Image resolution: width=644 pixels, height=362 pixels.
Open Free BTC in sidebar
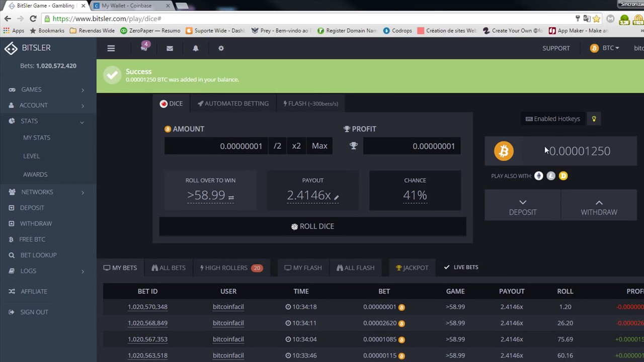pyautogui.click(x=32, y=239)
